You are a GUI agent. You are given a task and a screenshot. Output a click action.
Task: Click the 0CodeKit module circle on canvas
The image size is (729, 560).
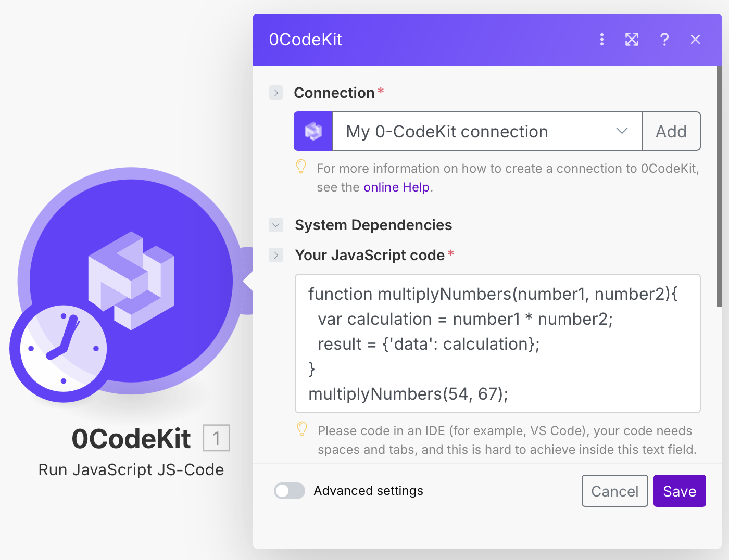coord(131,281)
